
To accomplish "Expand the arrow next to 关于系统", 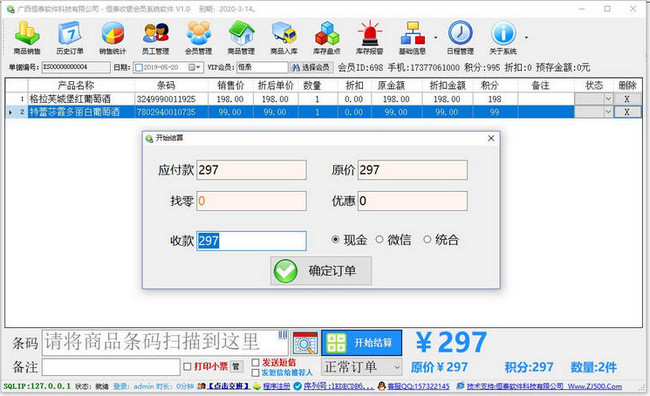I will (x=526, y=38).
